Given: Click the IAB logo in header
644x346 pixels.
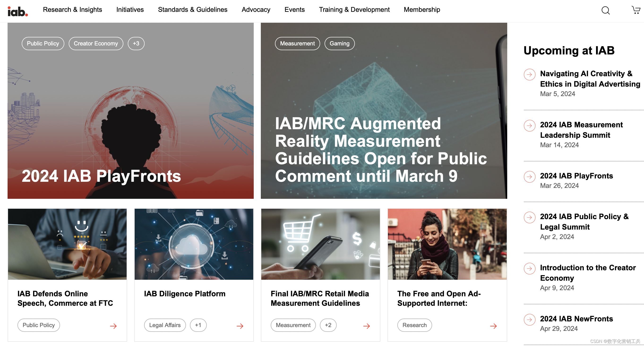Looking at the screenshot, I should [17, 11].
